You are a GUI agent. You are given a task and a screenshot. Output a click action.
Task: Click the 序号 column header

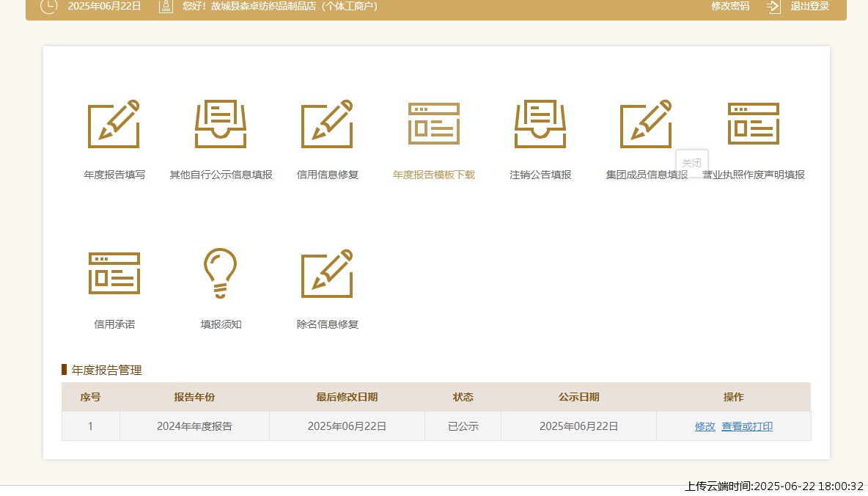coord(90,397)
